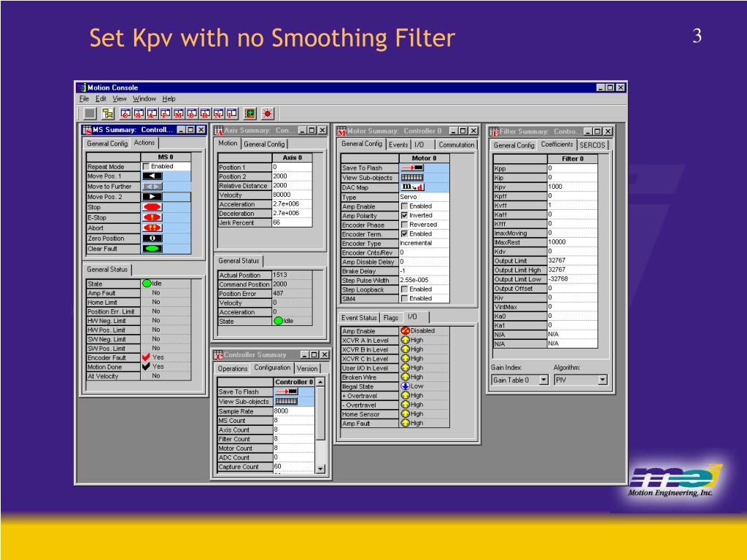Open the object tree view toolbar icon
The height and width of the screenshot is (560, 747).
[x=108, y=113]
